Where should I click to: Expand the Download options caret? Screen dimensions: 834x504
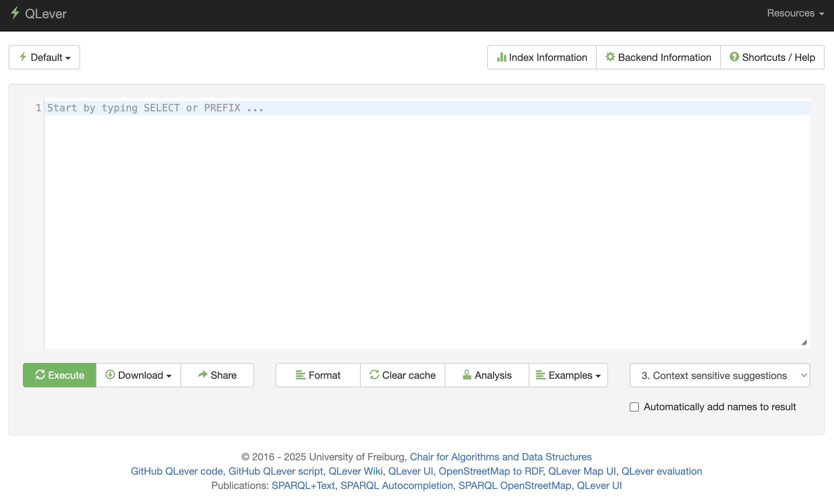pyautogui.click(x=169, y=376)
